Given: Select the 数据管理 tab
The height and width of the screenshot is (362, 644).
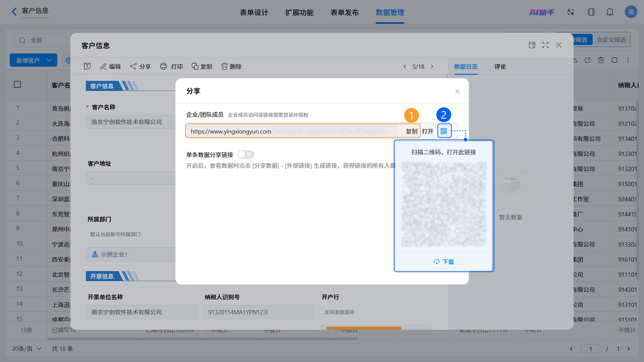Looking at the screenshot, I should tap(390, 12).
